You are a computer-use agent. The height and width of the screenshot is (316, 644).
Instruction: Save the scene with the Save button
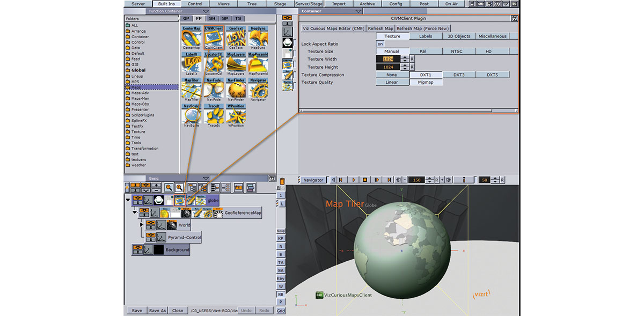[137, 311]
